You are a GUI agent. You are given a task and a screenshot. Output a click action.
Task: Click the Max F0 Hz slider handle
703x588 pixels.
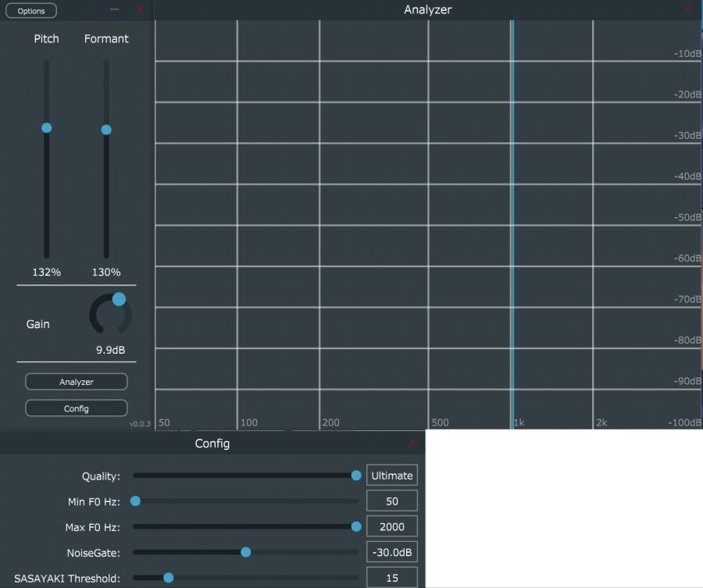[x=356, y=526]
